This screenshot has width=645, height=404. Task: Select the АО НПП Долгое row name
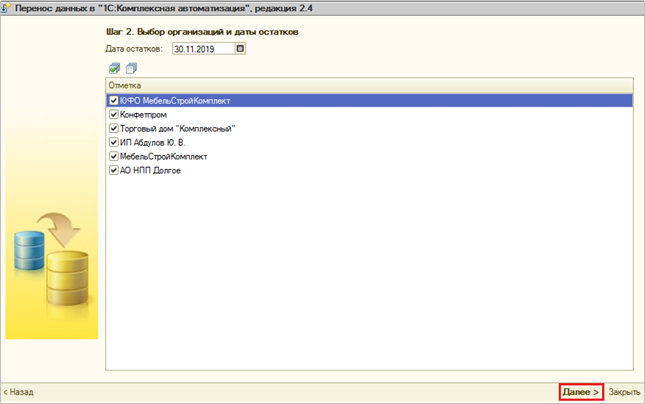click(150, 171)
